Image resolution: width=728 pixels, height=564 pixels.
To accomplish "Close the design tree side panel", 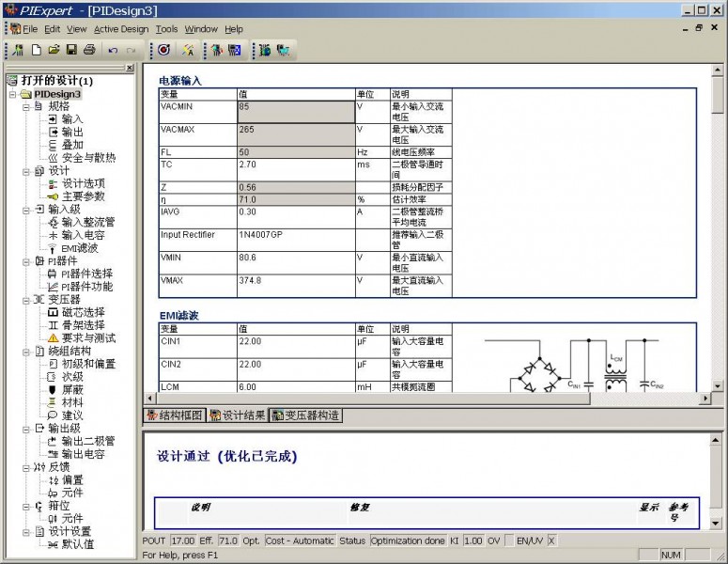I will coord(130,68).
